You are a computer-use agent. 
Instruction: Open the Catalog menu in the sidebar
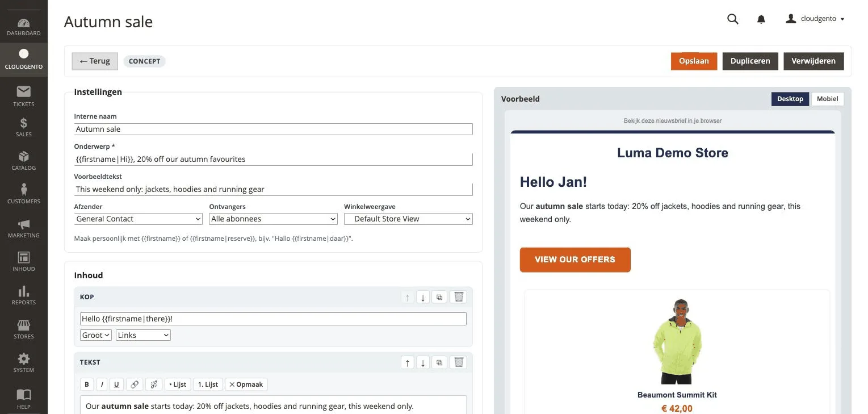pos(24,161)
